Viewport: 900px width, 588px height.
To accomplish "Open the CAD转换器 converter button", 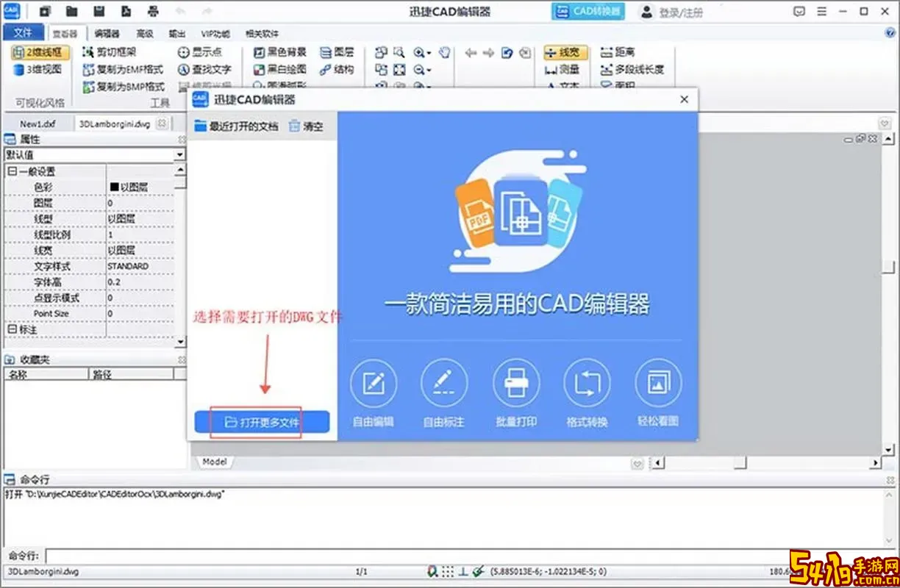I will (587, 11).
